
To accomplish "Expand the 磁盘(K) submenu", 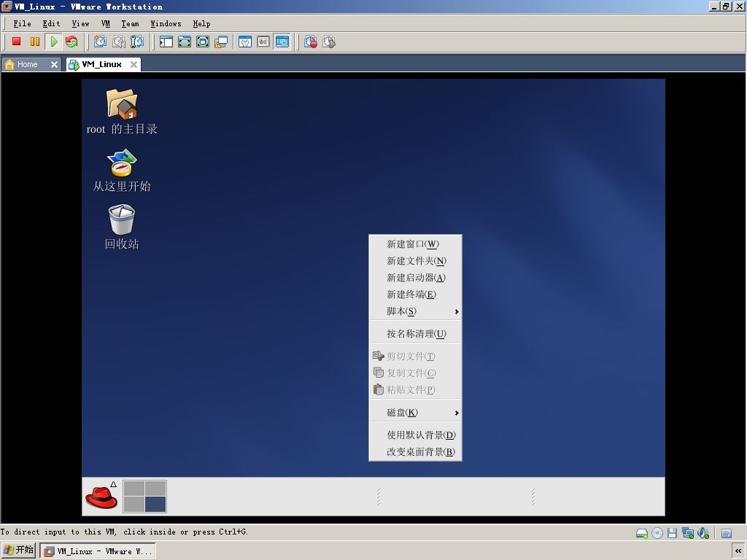I will pyautogui.click(x=415, y=413).
